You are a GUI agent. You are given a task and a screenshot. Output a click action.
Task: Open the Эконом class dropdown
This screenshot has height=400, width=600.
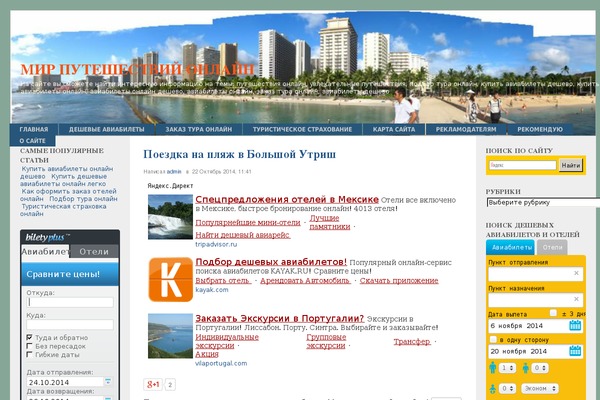[x=540, y=389]
